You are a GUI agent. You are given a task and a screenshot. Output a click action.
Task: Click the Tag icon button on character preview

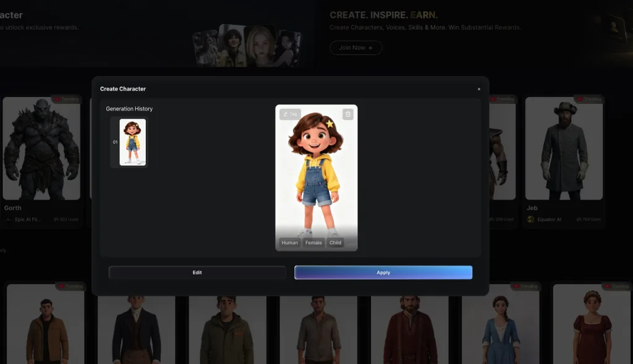(290, 114)
